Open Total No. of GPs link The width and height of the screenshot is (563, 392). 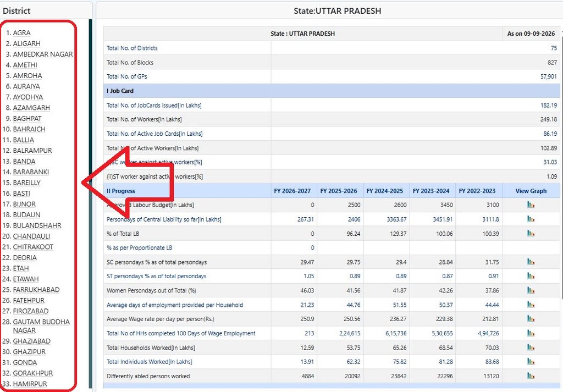tap(127, 76)
